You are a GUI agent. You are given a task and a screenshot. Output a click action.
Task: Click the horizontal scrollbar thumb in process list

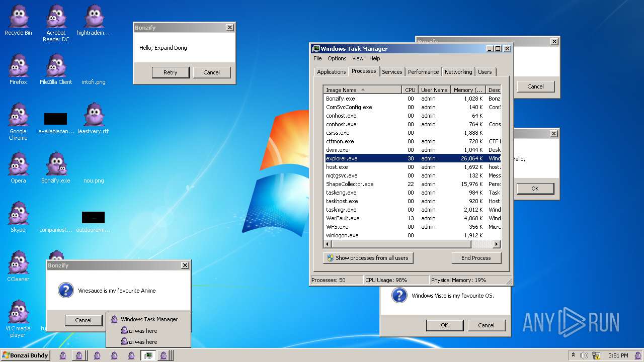pyautogui.click(x=401, y=244)
